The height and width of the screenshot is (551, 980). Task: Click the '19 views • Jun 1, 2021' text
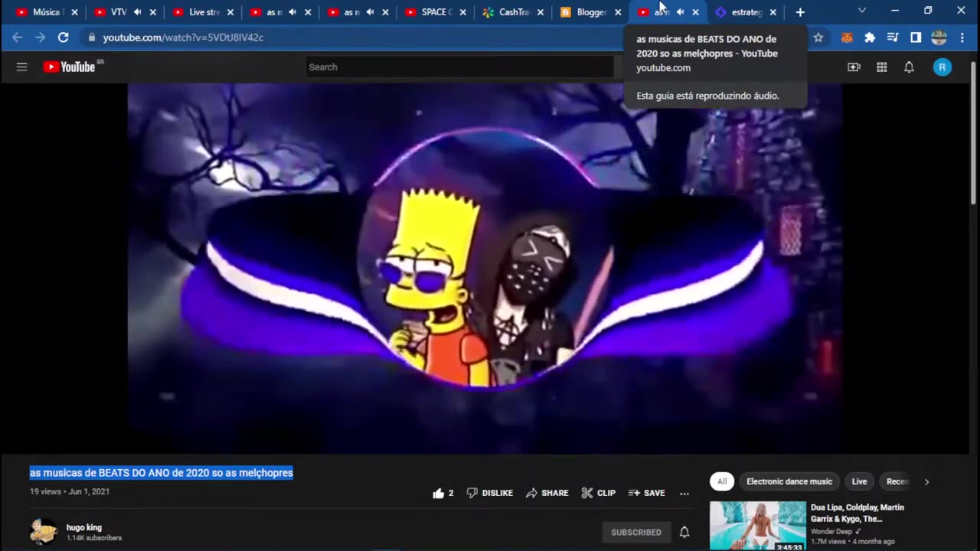click(x=70, y=491)
